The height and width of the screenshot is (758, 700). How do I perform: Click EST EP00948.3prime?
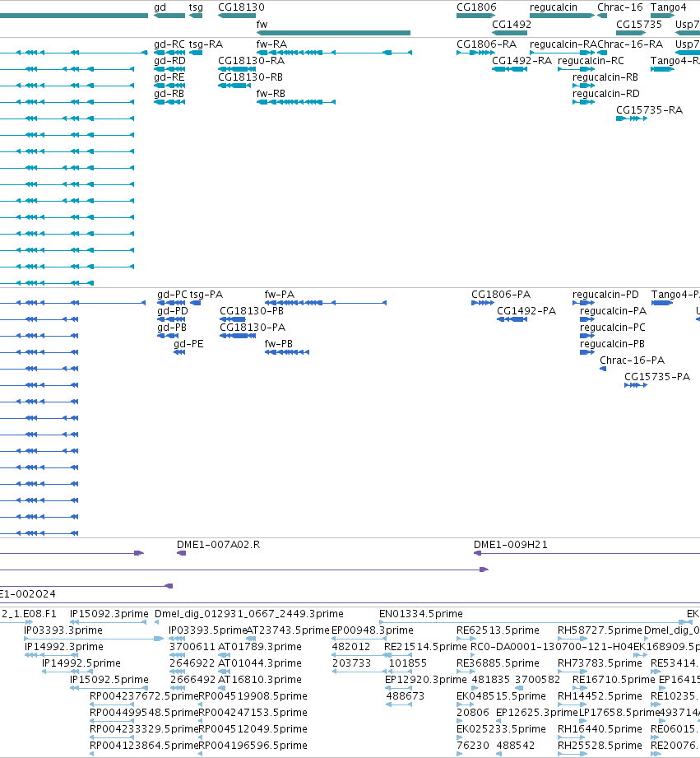tap(359, 639)
